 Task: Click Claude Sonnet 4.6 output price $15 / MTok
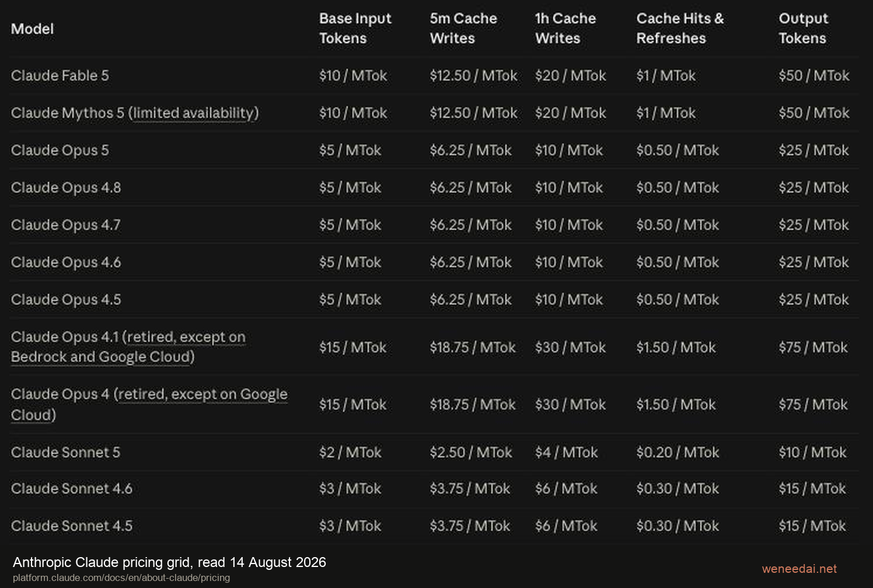pos(812,488)
